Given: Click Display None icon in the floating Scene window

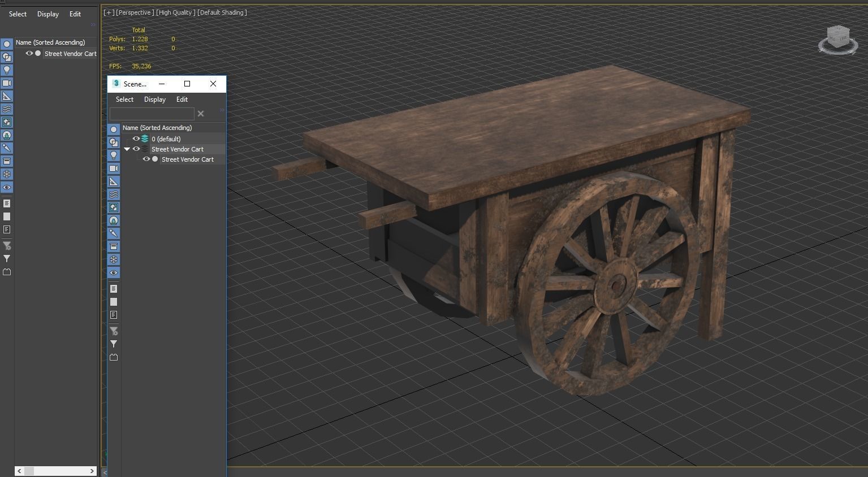Looking at the screenshot, I should [x=114, y=302].
